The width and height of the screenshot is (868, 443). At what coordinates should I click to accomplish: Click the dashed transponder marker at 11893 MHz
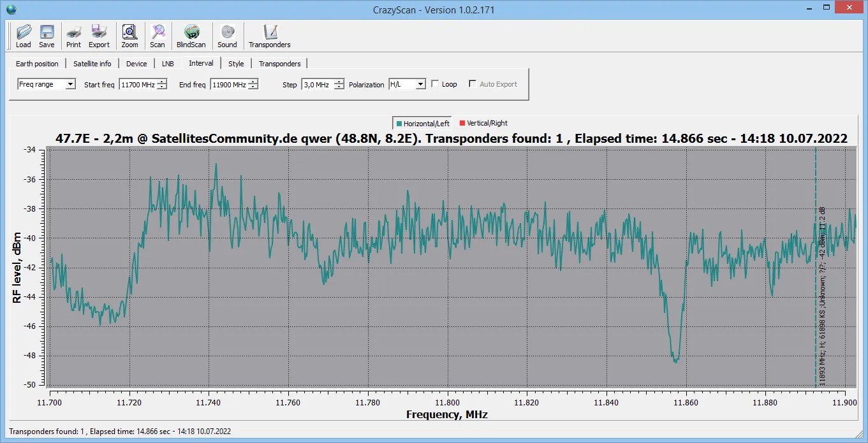815,268
